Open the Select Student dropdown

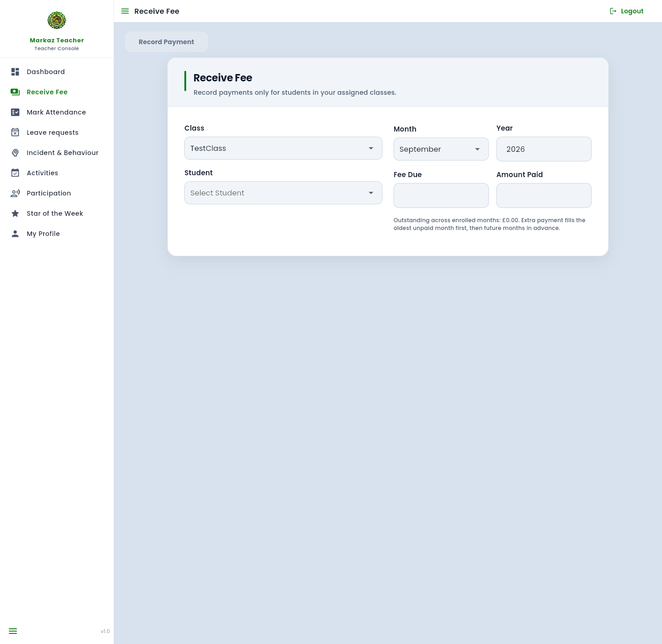(283, 193)
